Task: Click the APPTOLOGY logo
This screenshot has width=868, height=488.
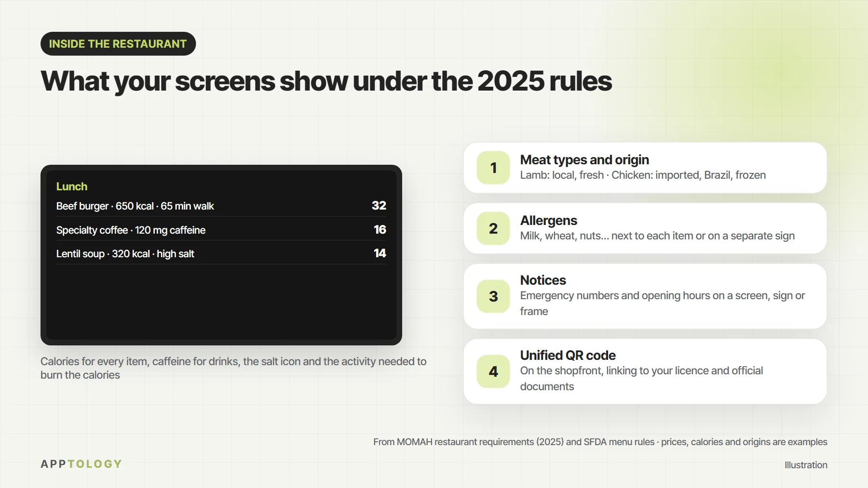Action: [81, 464]
